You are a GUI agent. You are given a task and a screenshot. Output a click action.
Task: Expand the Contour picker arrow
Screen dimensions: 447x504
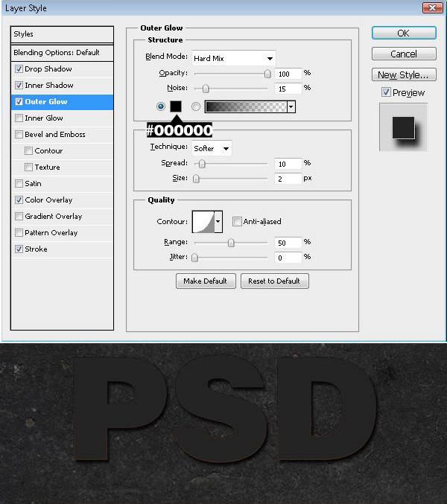[218, 221]
